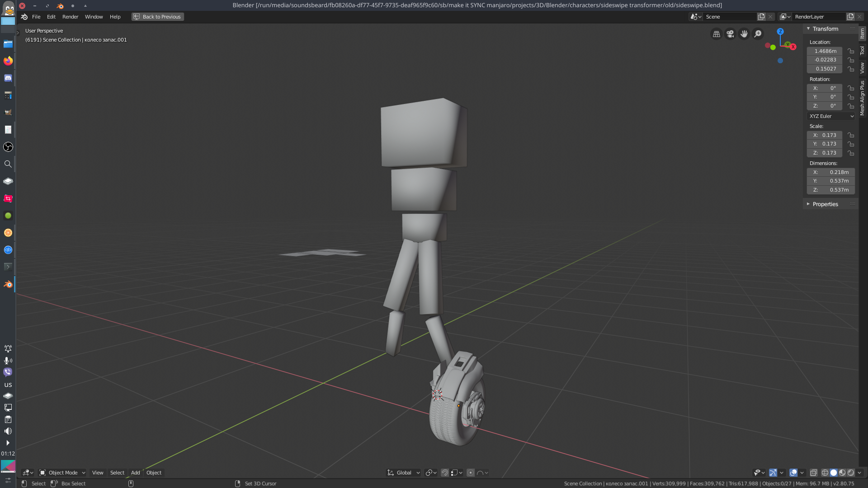The height and width of the screenshot is (488, 868).
Task: Open the viewport Object menu
Action: pos(154,473)
